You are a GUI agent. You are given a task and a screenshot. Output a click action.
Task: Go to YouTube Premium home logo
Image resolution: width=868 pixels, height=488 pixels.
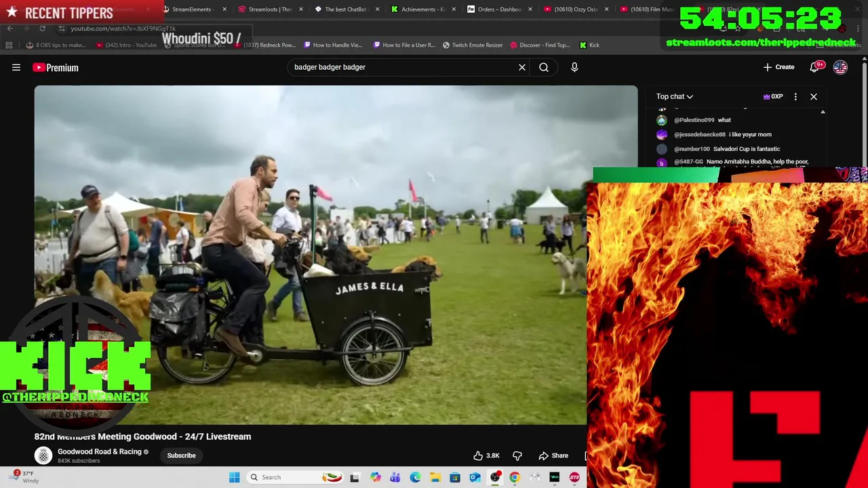click(56, 67)
